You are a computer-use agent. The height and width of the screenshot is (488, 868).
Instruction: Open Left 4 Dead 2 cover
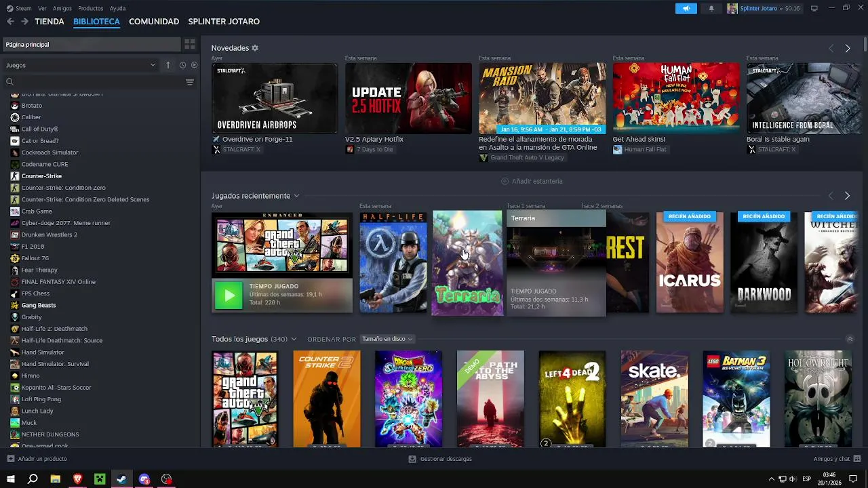(572, 399)
